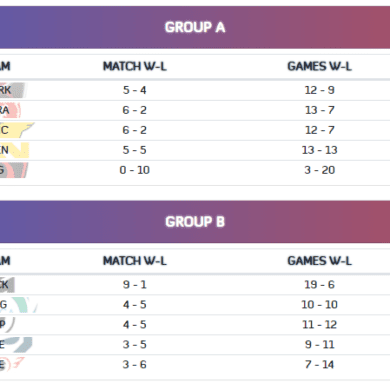The image size is (390, 390).
Task: Click the RA team logo in Group A
Action: coord(10,110)
